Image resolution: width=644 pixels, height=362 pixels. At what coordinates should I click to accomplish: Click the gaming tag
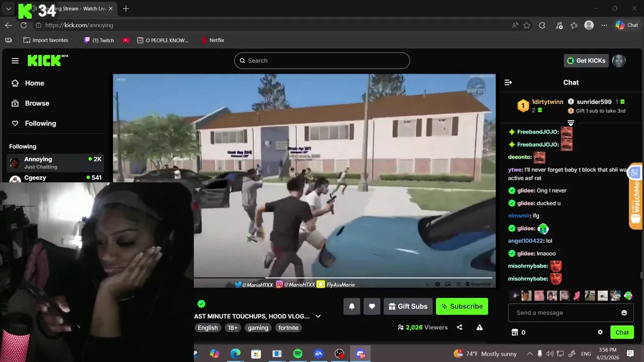tap(258, 328)
